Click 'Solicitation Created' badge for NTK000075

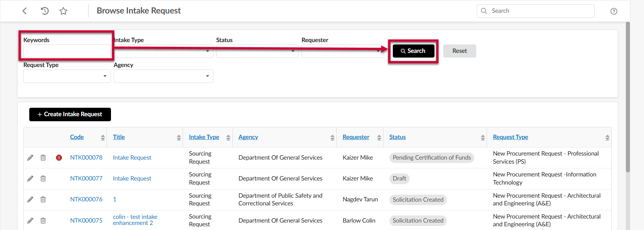[418, 221]
